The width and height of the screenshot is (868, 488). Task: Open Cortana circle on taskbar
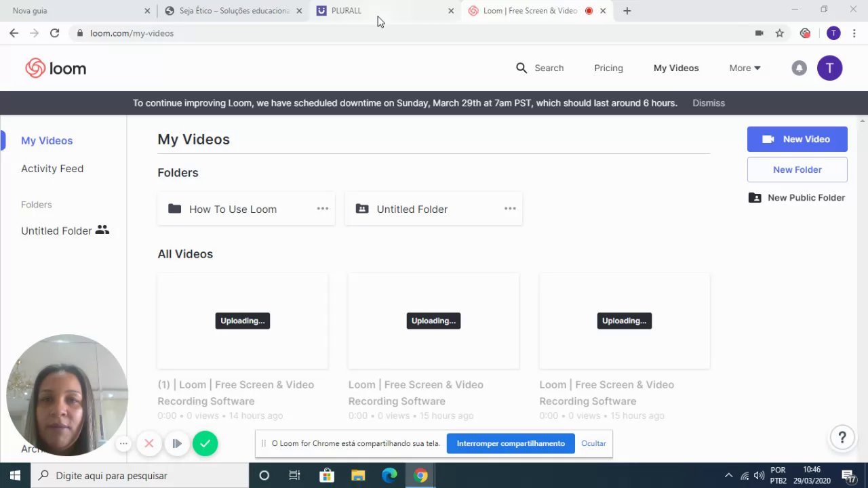point(264,475)
